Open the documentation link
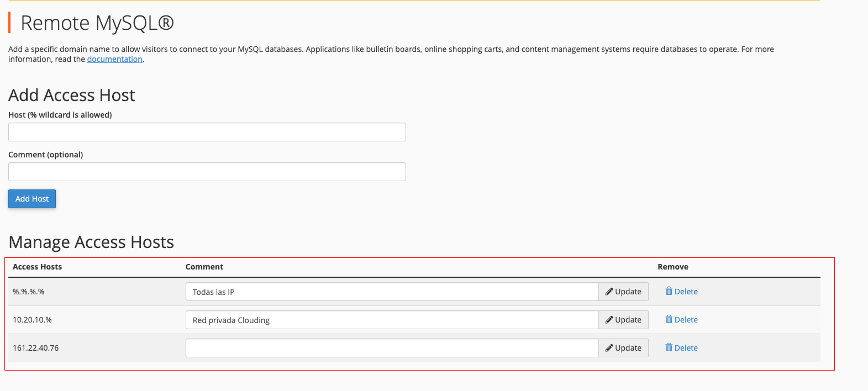 click(115, 59)
